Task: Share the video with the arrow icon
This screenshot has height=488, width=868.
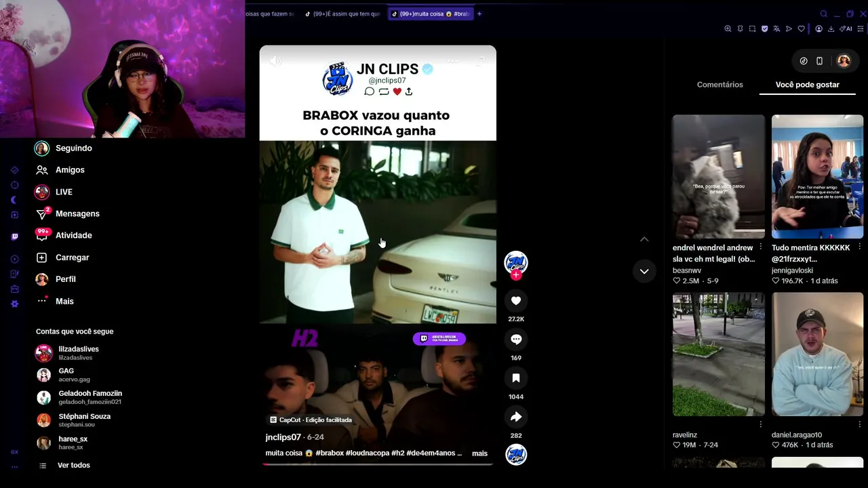Action: pyautogui.click(x=516, y=417)
